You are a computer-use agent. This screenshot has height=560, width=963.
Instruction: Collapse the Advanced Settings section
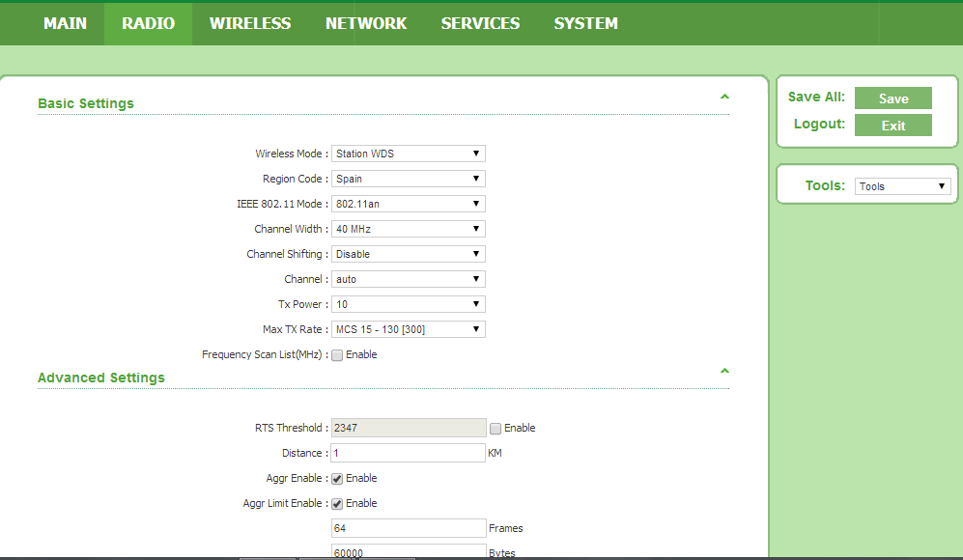(x=723, y=371)
